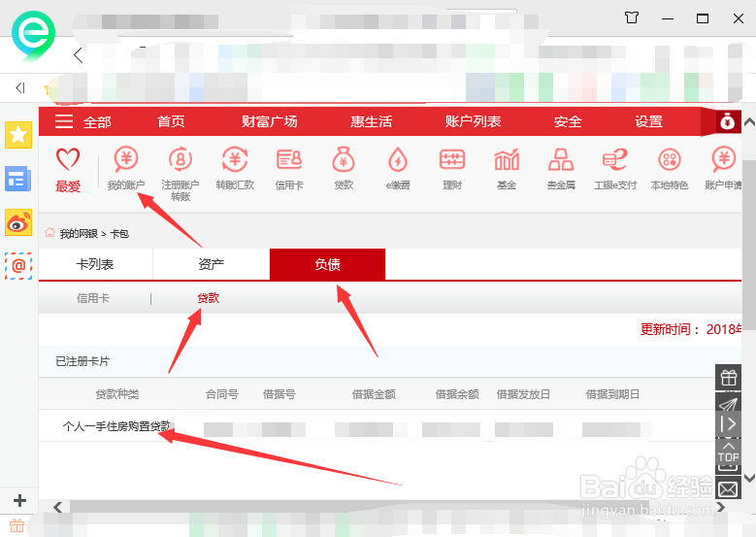Select 惠生活 menu item
Image resolution: width=756 pixels, height=537 pixels.
point(372,121)
